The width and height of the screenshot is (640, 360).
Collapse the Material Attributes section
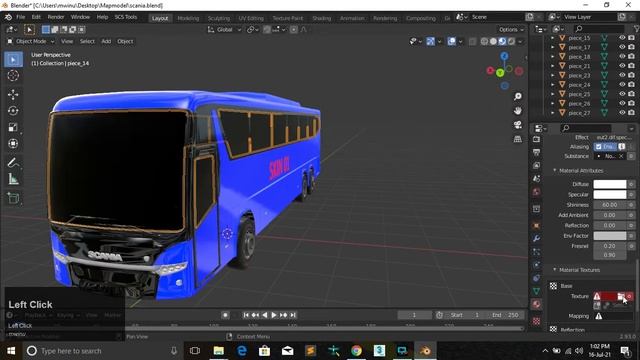coord(555,171)
